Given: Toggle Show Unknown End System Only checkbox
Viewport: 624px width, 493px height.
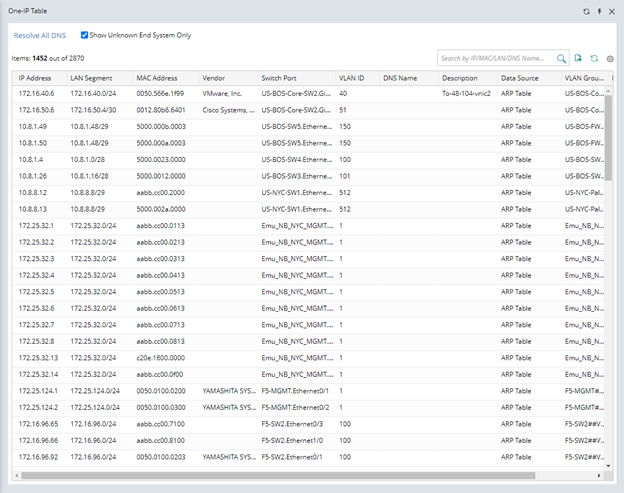Looking at the screenshot, I should coord(85,35).
